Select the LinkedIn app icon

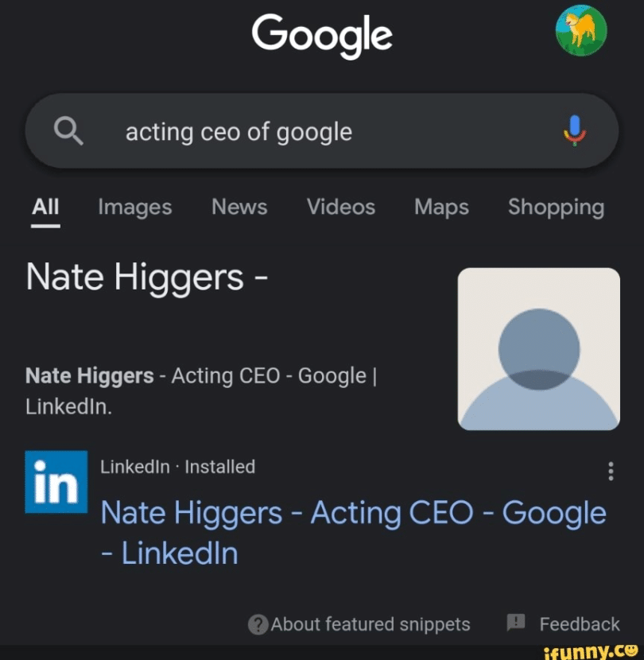tap(56, 481)
